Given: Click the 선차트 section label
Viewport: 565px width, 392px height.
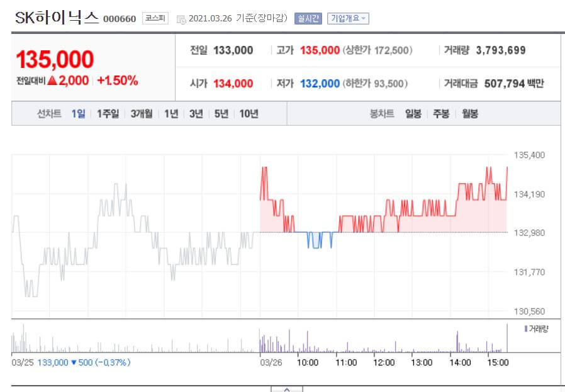Looking at the screenshot, I should point(49,114).
